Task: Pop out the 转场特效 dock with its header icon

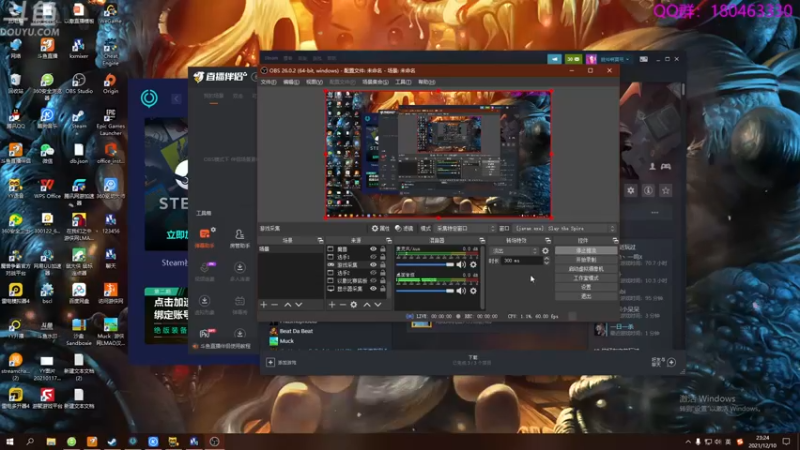Action: click(548, 240)
